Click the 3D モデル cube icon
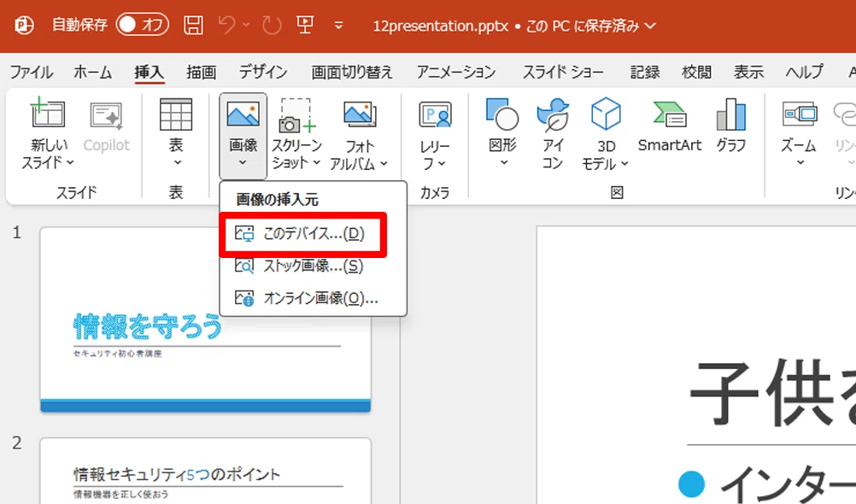Image resolution: width=856 pixels, height=504 pixels. click(606, 114)
